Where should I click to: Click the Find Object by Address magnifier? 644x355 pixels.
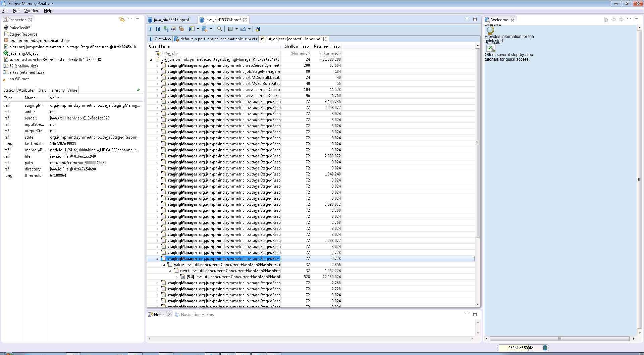pos(219,29)
